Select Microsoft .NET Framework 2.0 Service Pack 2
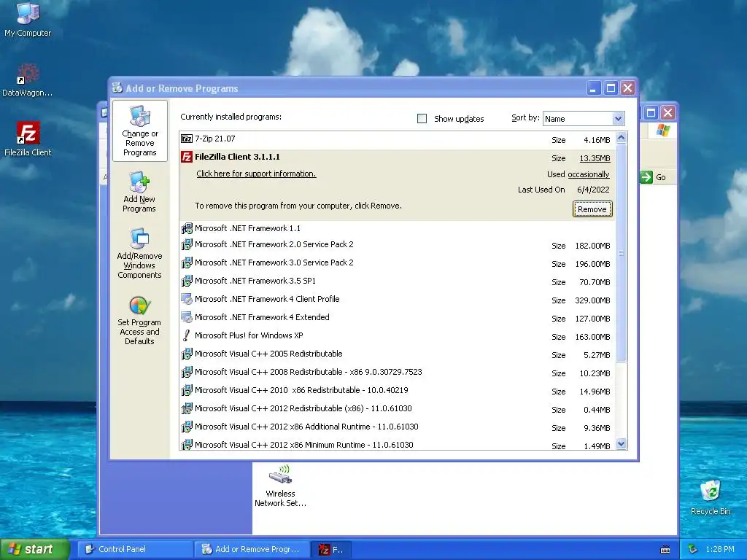747x560 pixels. pyautogui.click(x=398, y=245)
